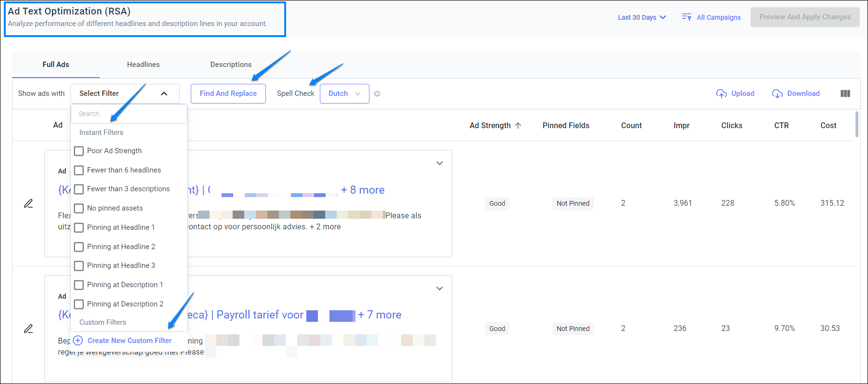Check Pinning at Description 1 filter

point(79,285)
